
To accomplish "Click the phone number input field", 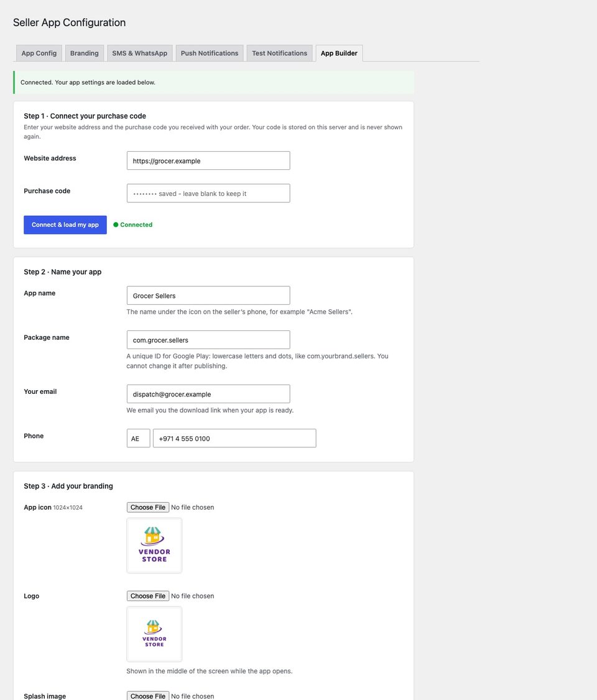I will click(x=234, y=439).
